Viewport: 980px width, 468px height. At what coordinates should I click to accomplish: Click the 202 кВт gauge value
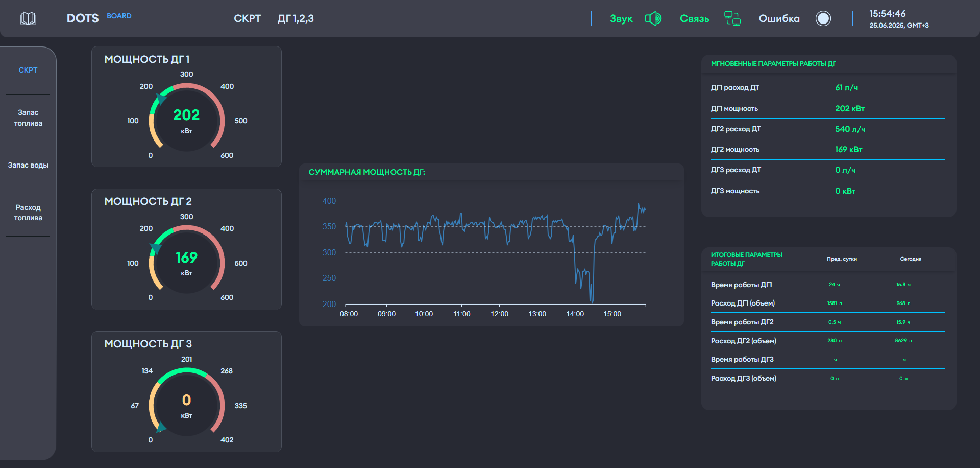coord(186,115)
